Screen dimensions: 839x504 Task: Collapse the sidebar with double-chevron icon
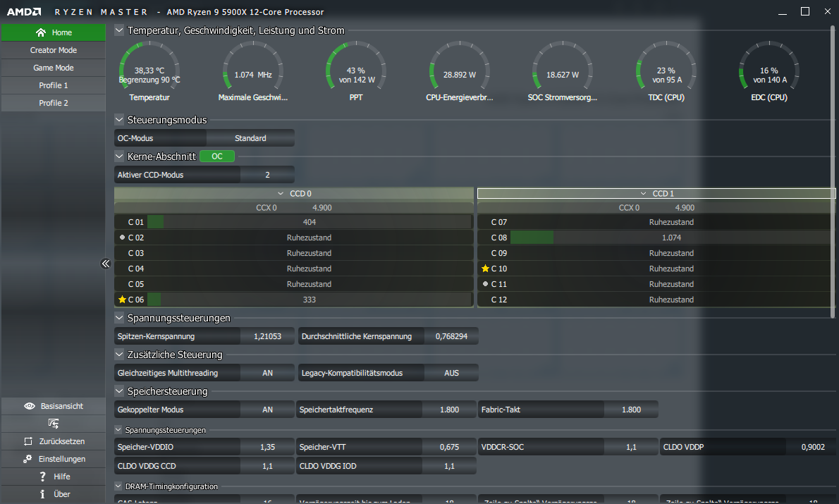pos(106,263)
